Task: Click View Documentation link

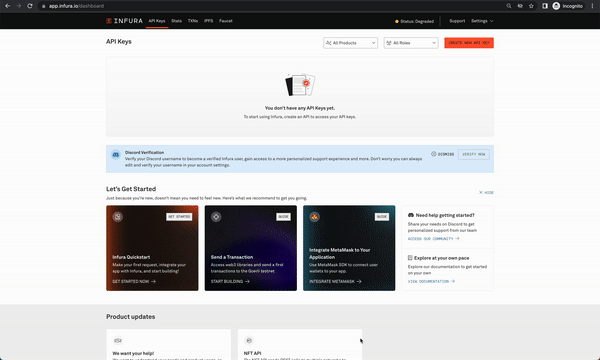Action: pos(431,282)
